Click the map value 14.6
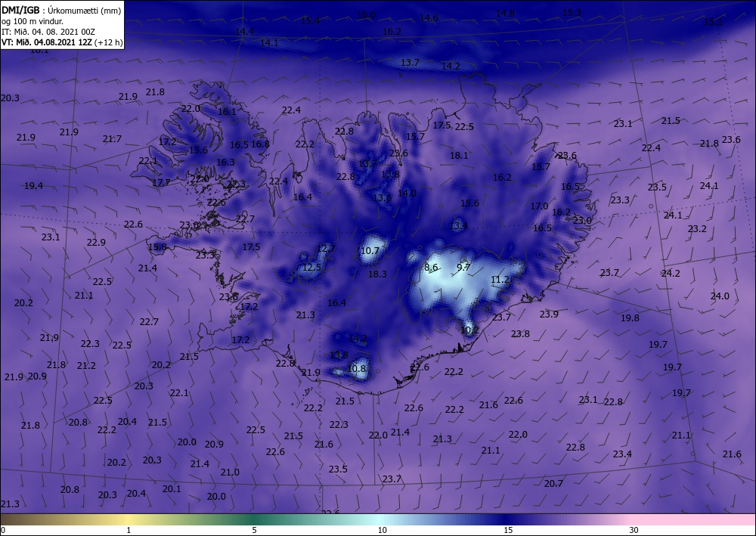This screenshot has width=756, height=536. pos(429,18)
